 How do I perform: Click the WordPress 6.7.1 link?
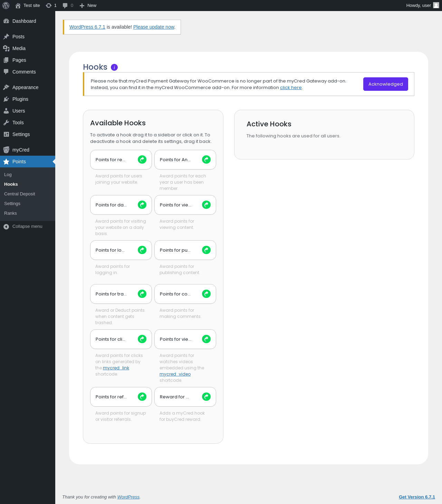pyautogui.click(x=87, y=27)
